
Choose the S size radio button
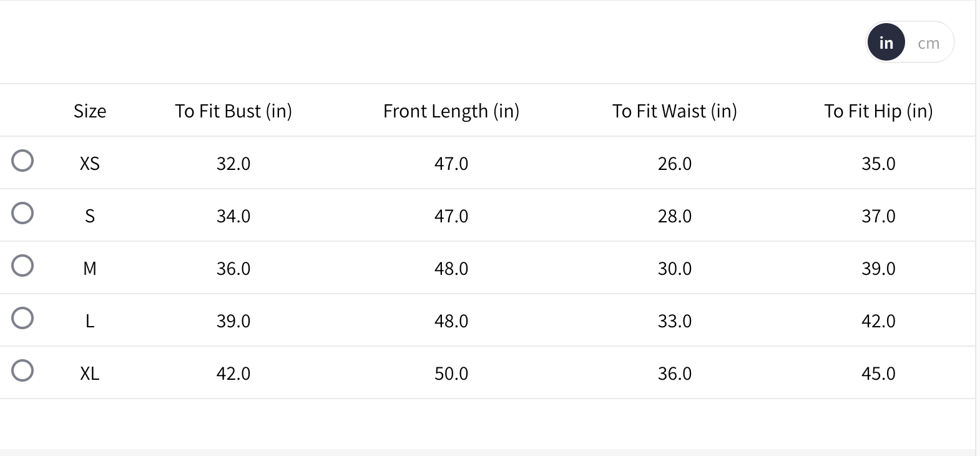pos(22,213)
